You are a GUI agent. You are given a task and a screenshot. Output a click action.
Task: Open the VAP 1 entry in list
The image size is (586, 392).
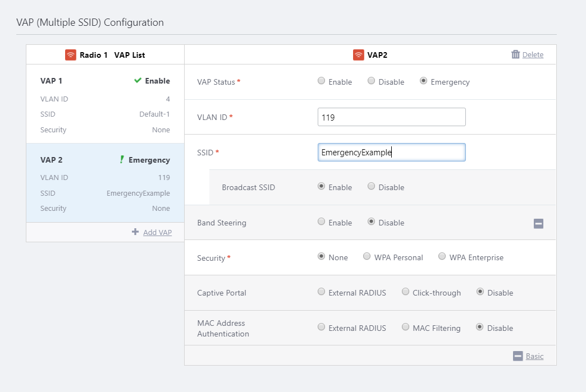[105, 105]
